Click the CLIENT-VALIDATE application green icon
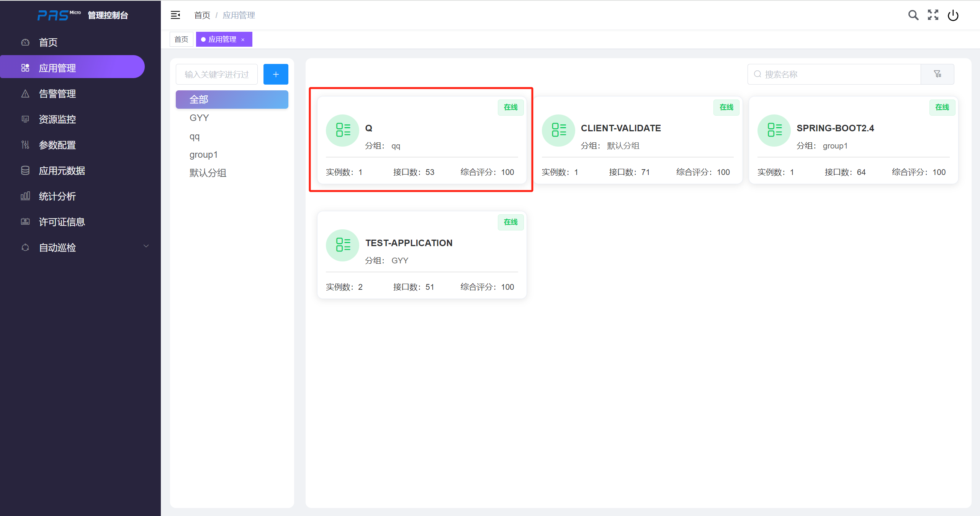Screen dimensions: 980x516 558,130
